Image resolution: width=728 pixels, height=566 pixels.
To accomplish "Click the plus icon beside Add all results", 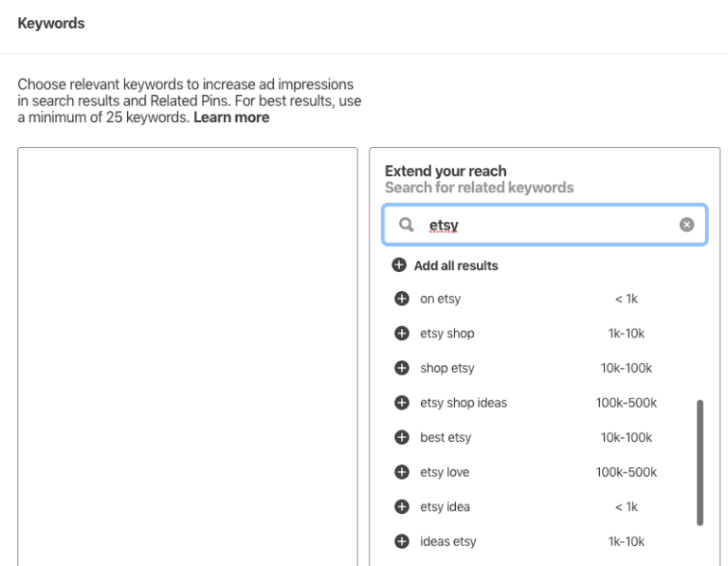I will pyautogui.click(x=399, y=265).
